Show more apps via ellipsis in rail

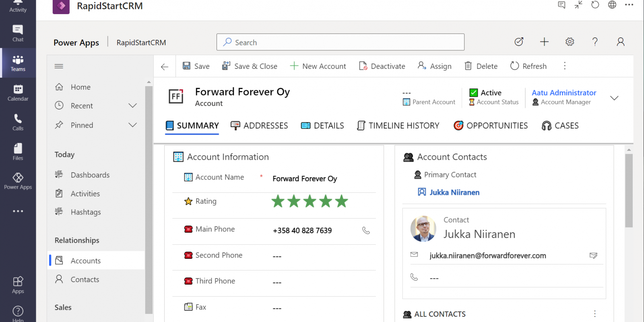pyautogui.click(x=18, y=211)
